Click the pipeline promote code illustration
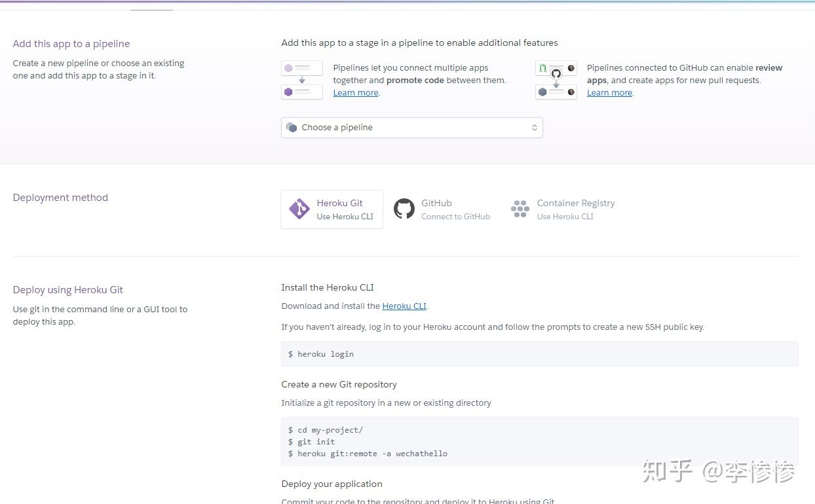 (x=302, y=80)
